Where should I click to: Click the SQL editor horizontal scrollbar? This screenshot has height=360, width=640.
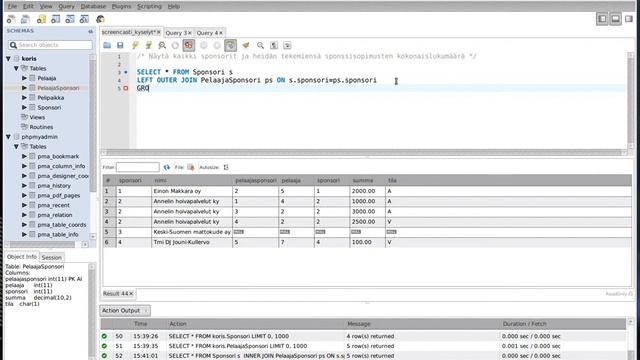364,153
